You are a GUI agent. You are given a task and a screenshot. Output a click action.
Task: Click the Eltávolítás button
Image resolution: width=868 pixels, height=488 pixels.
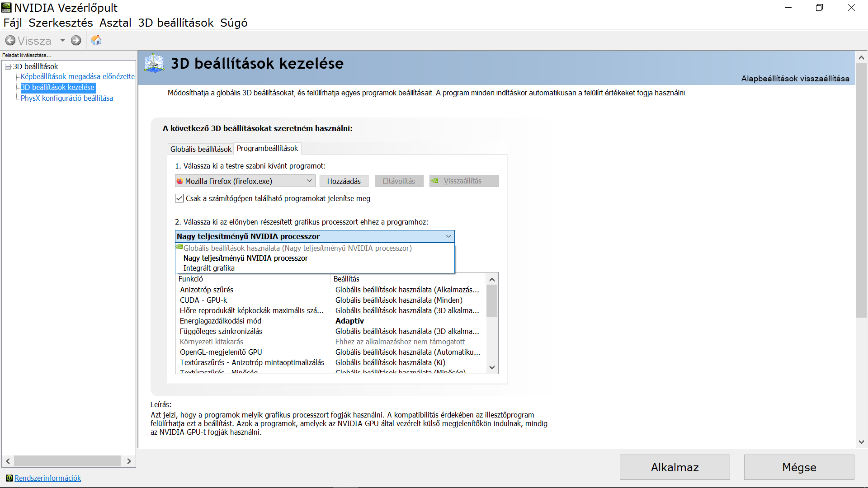399,181
